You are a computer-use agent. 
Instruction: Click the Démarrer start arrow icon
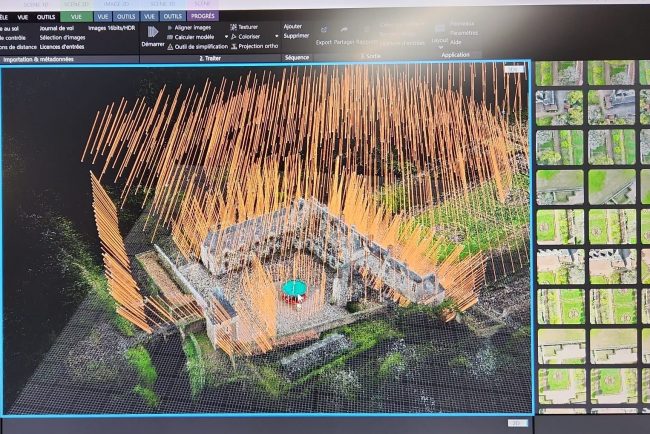point(153,32)
